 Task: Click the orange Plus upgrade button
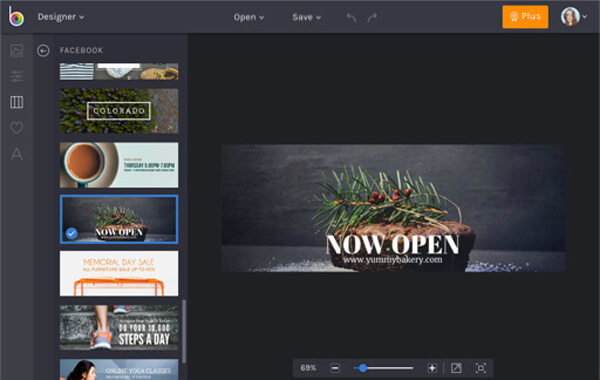[x=525, y=16]
